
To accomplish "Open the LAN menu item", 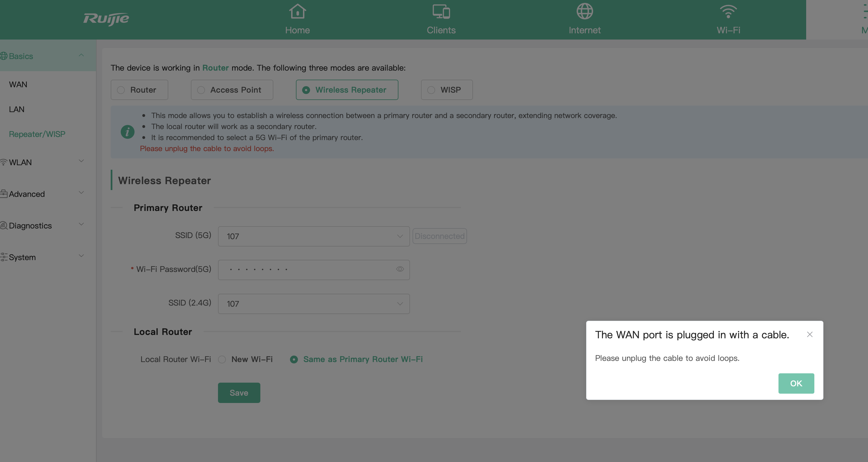I will [16, 110].
